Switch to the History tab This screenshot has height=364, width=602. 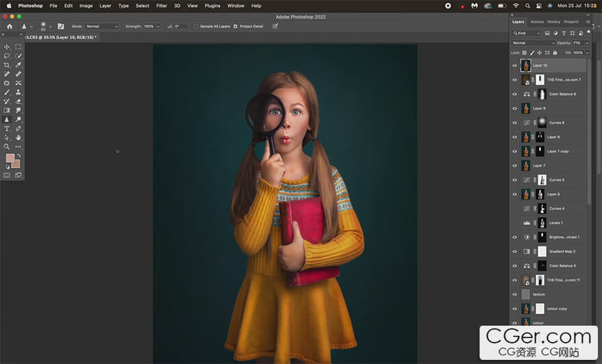tap(553, 22)
